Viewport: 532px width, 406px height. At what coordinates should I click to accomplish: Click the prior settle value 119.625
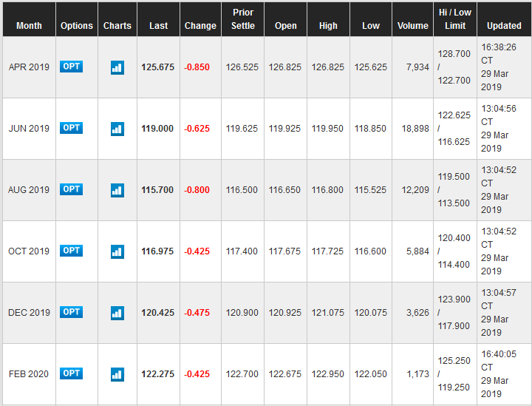pos(242,129)
